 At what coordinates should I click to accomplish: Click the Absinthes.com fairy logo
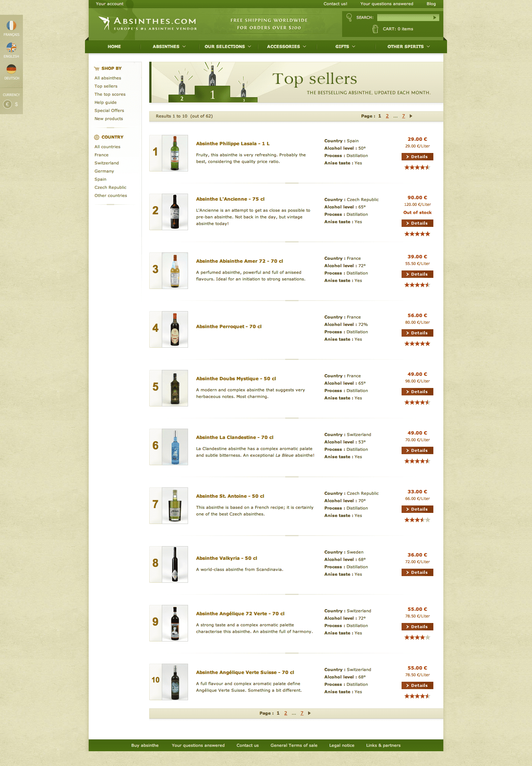point(105,23)
